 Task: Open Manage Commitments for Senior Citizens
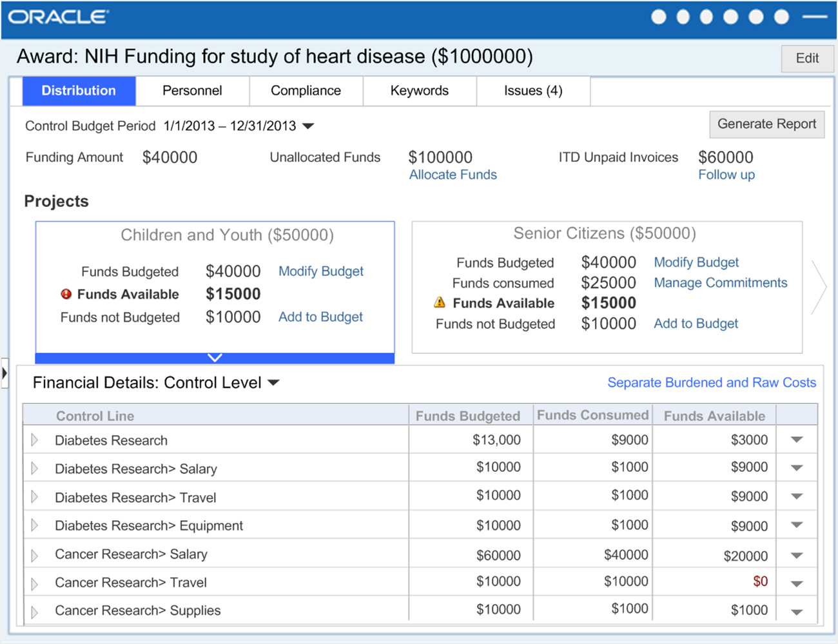tap(720, 283)
